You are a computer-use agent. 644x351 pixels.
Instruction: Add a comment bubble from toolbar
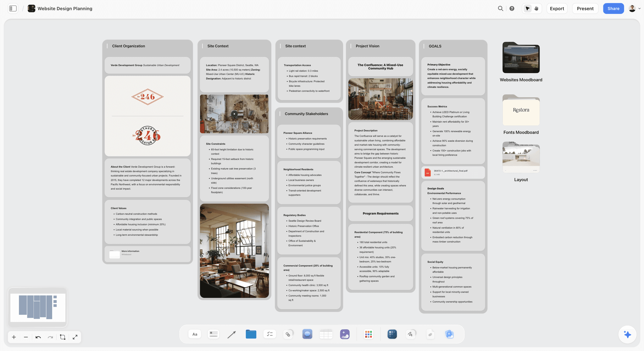[x=307, y=334]
